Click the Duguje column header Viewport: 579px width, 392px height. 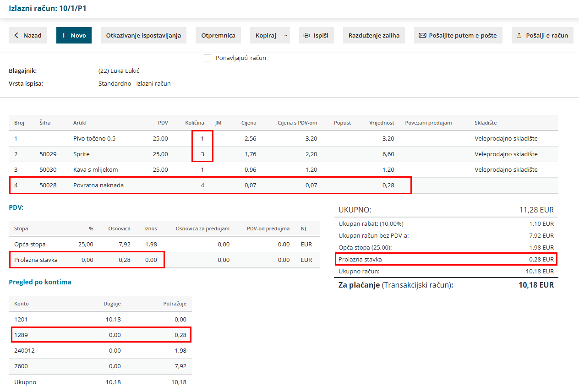coord(112,304)
